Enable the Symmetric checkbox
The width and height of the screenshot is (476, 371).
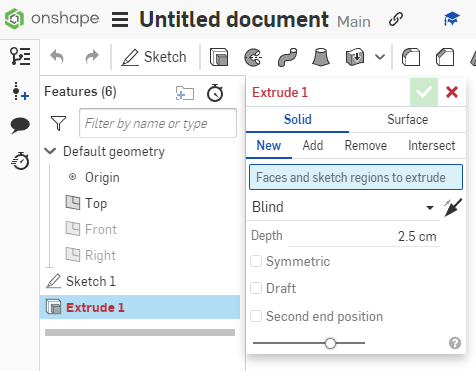coord(256,261)
